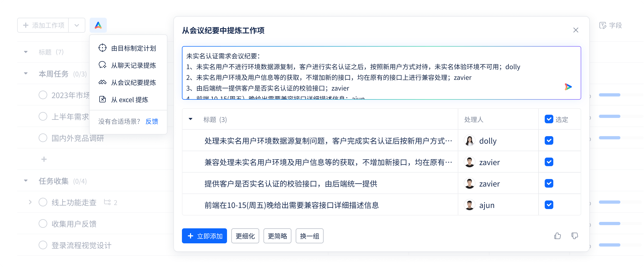Expand the 线上功能走查 task tree
The width and height of the screenshot is (644, 268).
[x=30, y=202]
